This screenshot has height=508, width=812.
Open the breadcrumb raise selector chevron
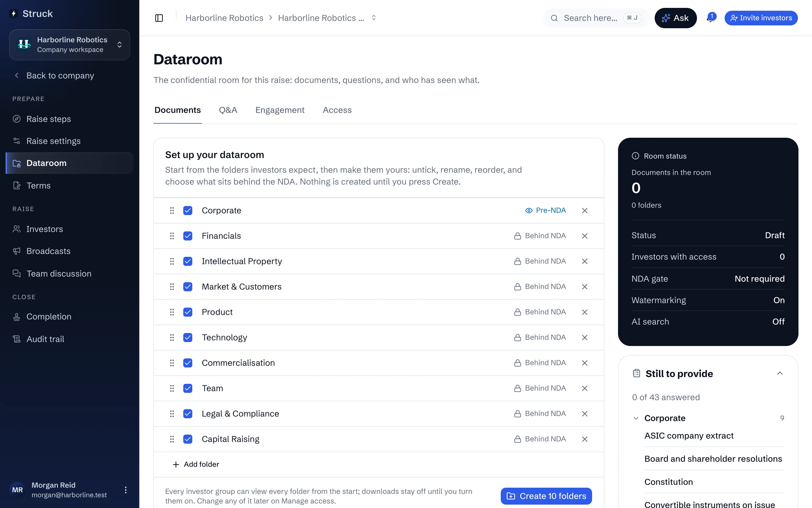click(374, 18)
